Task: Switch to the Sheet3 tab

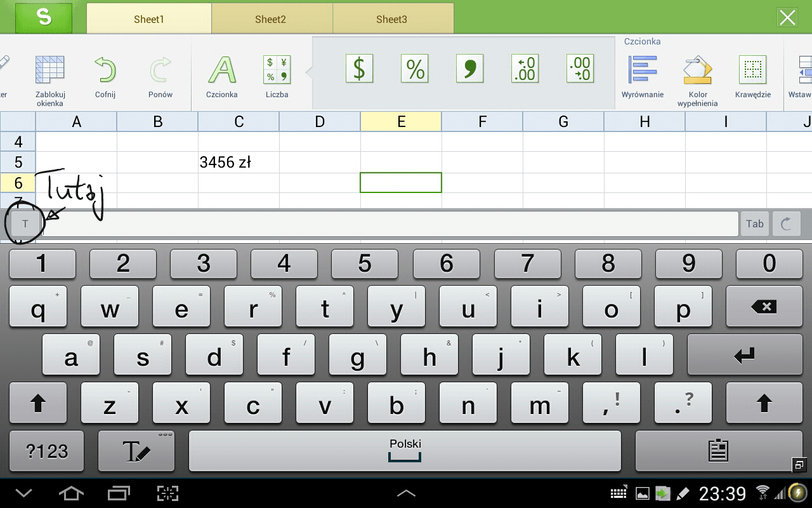Action: pos(392,19)
